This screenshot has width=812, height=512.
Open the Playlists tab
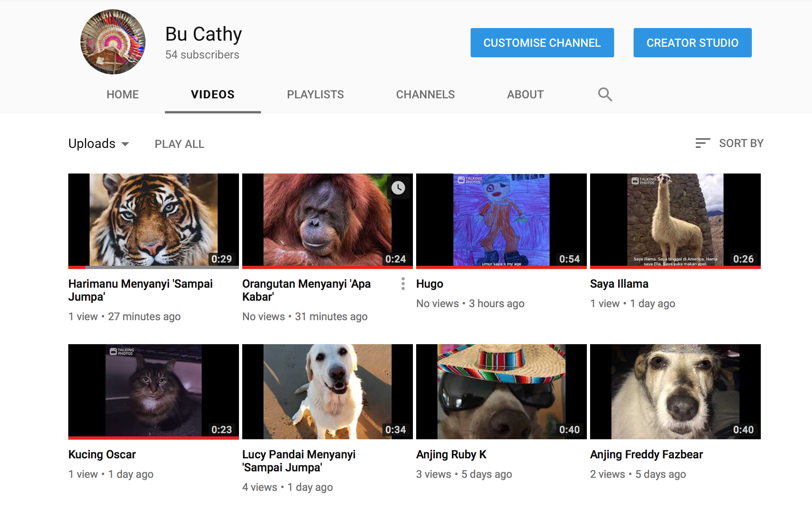(x=315, y=94)
